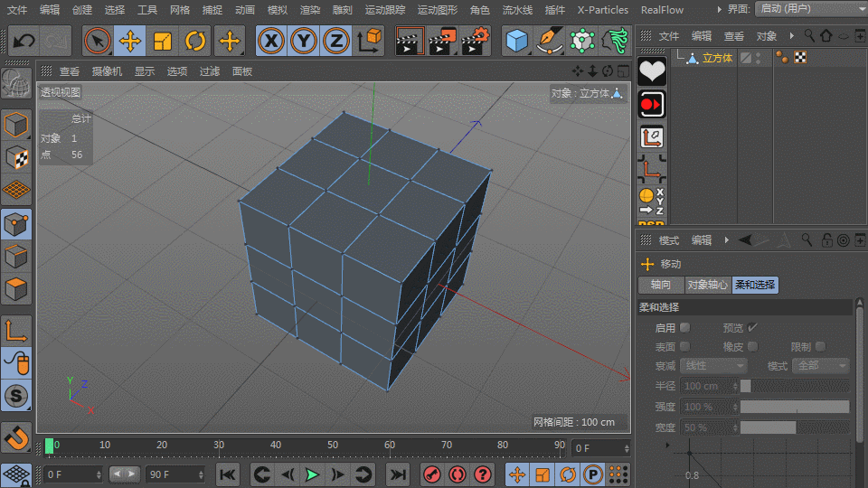Viewport: 868px width, 488px height.
Task: Enable 启用 soft selection checkbox
Action: (685, 327)
